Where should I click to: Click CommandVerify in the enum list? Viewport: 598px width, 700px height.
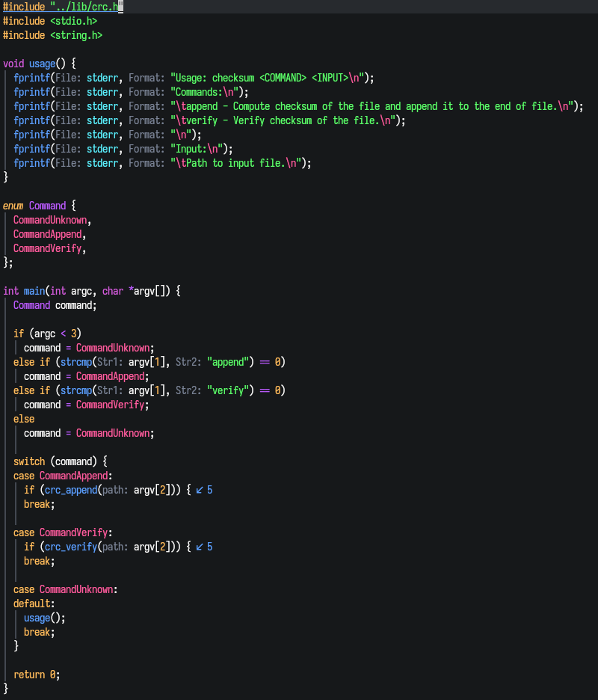(47, 248)
